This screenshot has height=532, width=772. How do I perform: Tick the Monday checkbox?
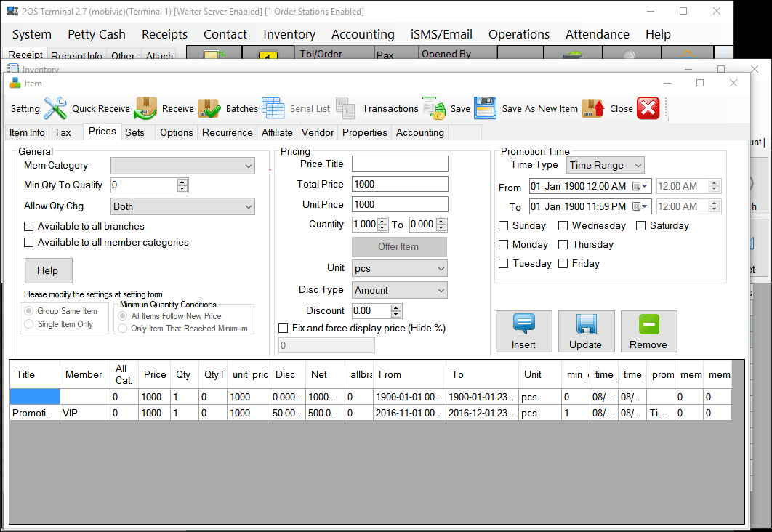coord(503,245)
